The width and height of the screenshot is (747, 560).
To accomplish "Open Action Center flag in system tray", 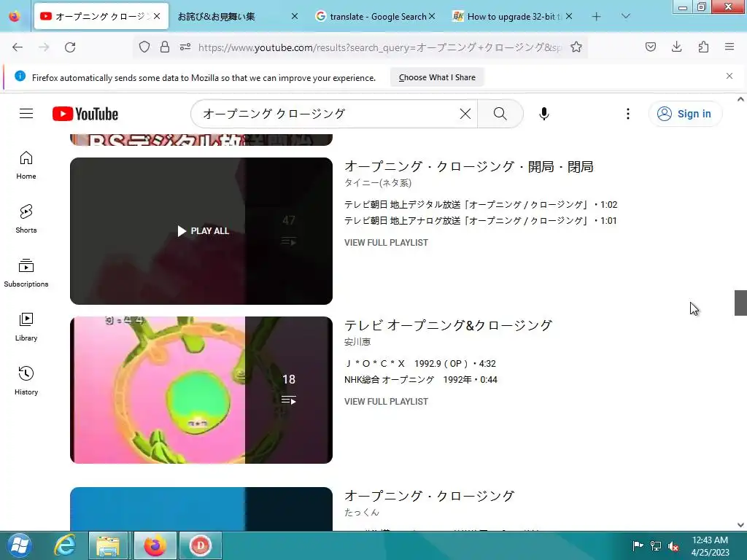I will click(x=638, y=546).
